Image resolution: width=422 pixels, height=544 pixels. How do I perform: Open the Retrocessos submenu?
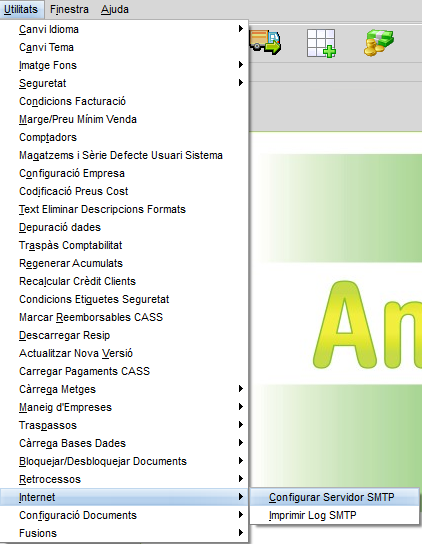coord(124,479)
